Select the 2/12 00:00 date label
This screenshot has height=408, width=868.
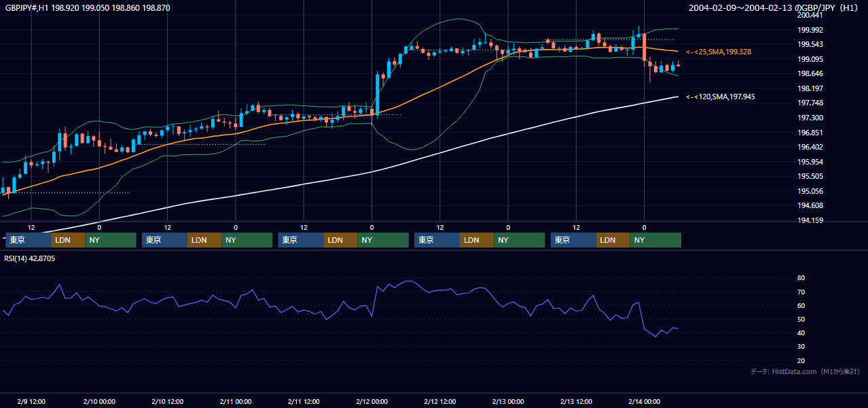(372, 401)
